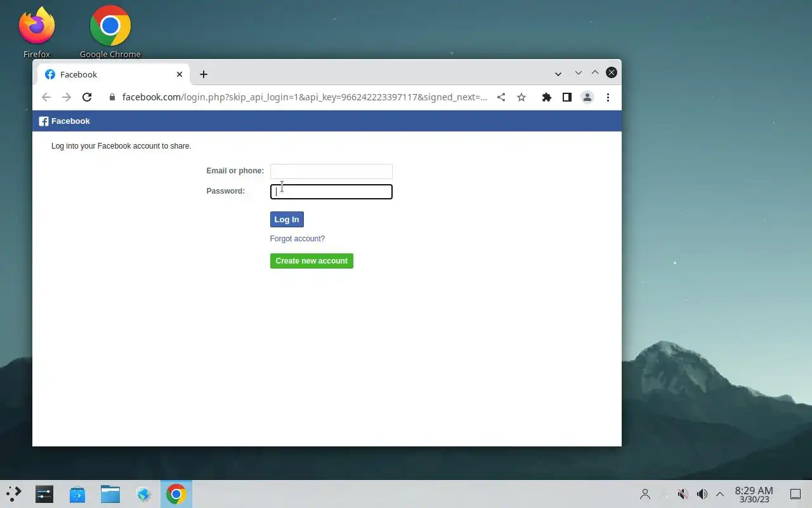
Task: Click Create new account button
Action: (311, 261)
